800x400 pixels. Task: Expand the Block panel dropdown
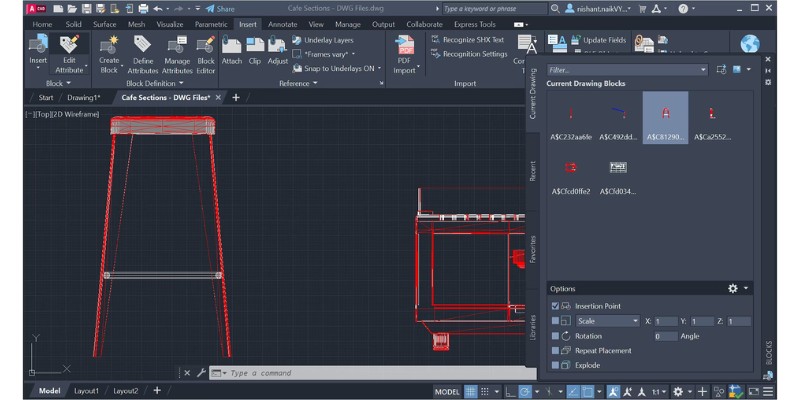click(x=58, y=83)
